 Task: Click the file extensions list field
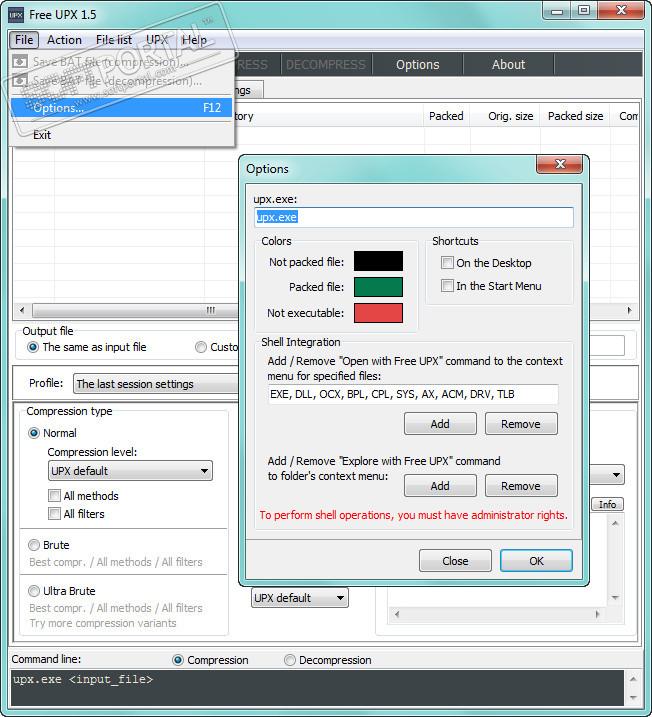click(413, 394)
